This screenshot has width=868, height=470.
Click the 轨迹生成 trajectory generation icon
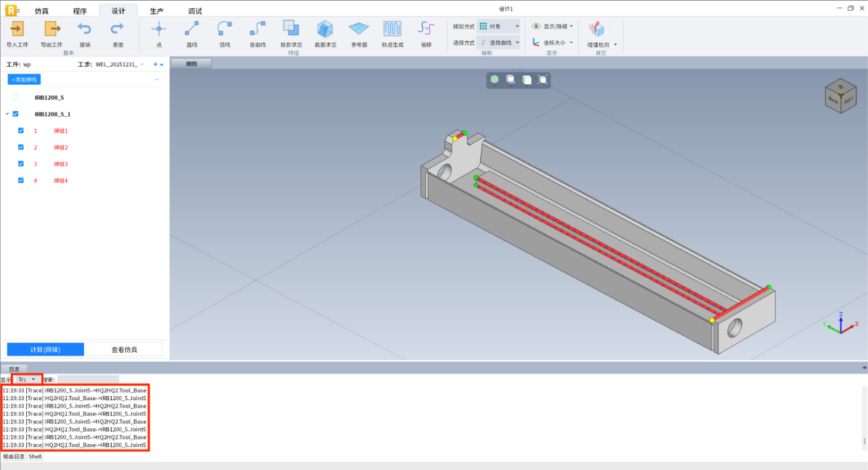[392, 29]
